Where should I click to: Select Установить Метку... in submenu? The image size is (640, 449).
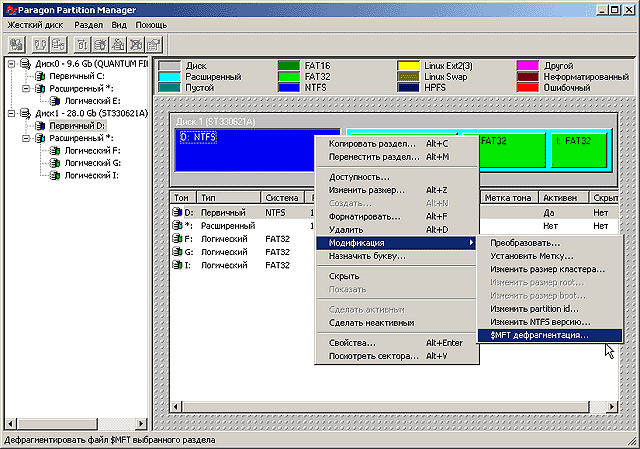(x=549, y=256)
